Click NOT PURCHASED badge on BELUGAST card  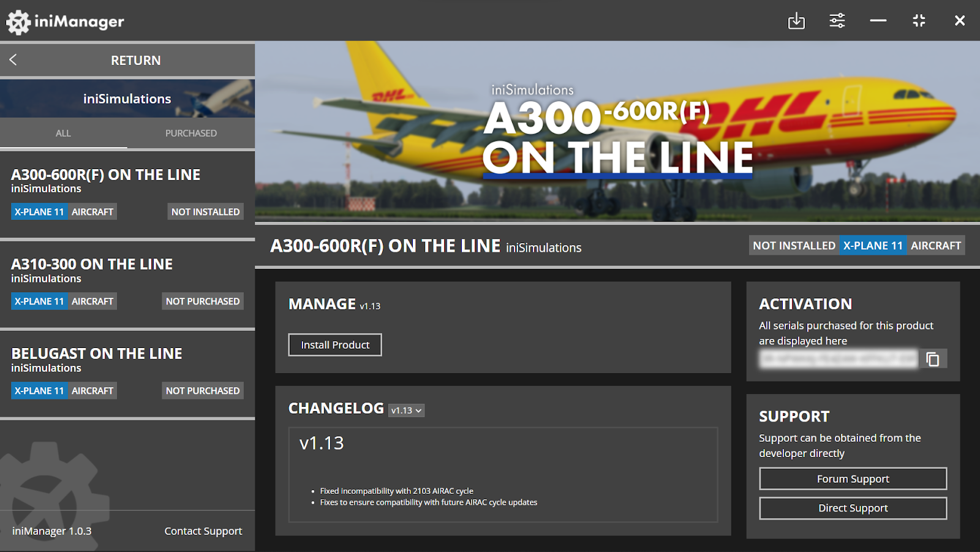click(x=203, y=391)
